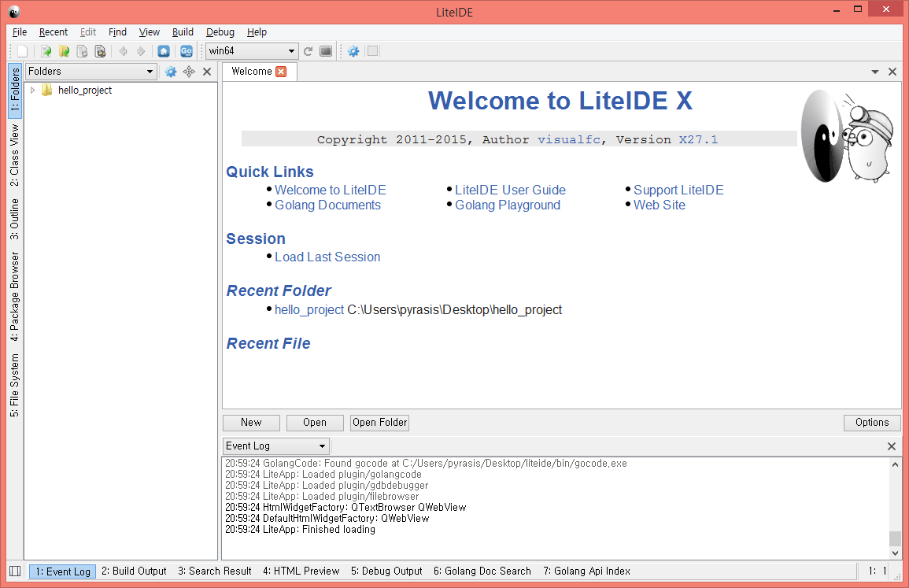
Task: Click the crosshair sync icon in Folders panel
Action: pos(189,72)
